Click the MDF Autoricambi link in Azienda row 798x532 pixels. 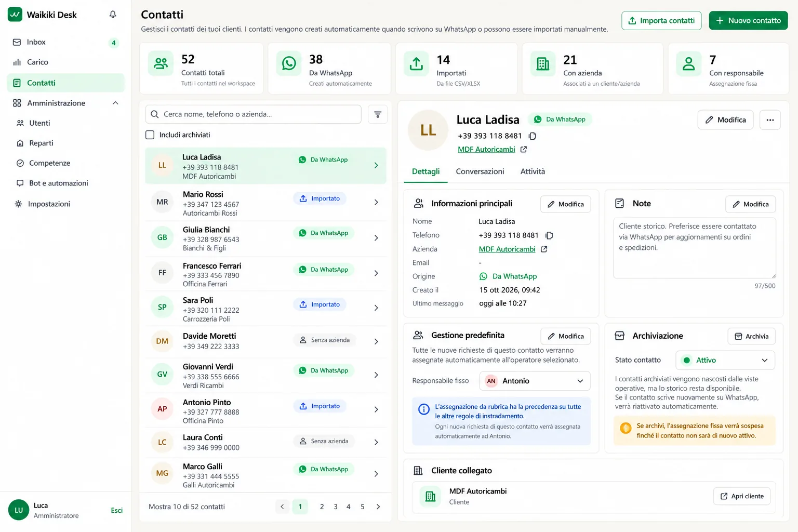coord(507,249)
